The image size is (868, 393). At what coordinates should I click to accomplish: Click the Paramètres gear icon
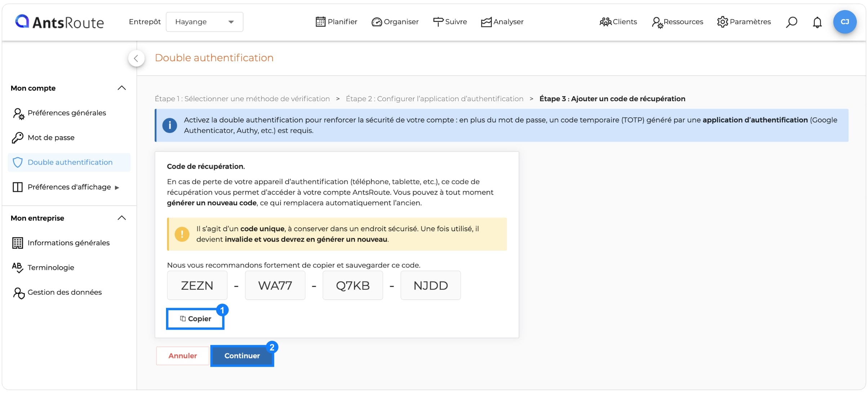click(722, 22)
